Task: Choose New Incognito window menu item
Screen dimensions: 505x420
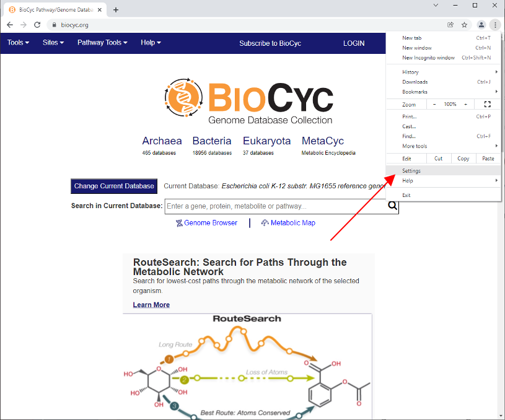Action: tap(428, 58)
